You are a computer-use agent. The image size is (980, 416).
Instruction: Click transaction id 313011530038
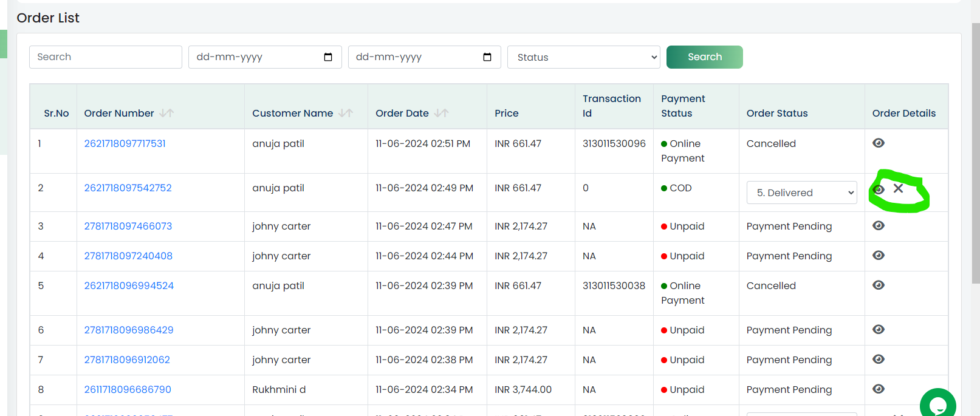(614, 285)
